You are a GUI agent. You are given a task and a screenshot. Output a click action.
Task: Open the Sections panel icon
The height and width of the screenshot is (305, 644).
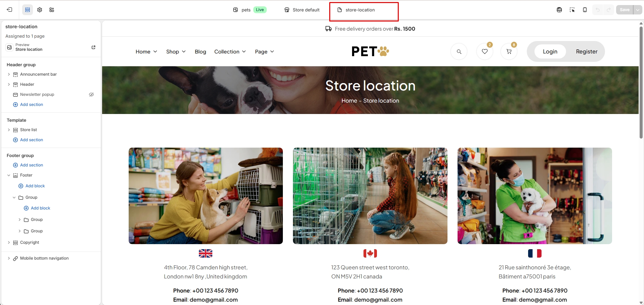pos(28,10)
